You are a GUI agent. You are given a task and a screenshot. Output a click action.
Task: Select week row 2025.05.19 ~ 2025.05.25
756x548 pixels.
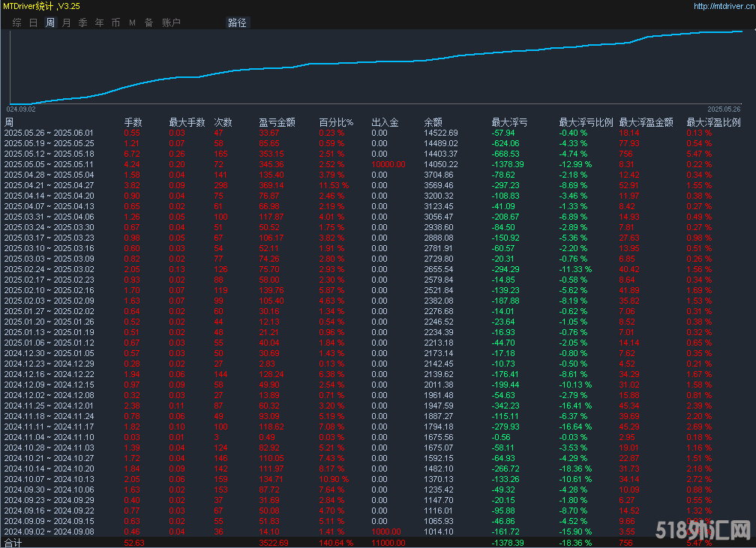click(378, 144)
